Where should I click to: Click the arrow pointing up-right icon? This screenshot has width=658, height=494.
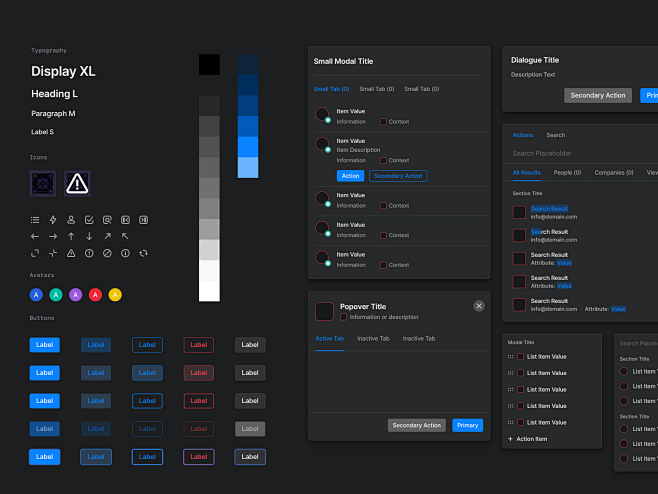click(x=107, y=236)
